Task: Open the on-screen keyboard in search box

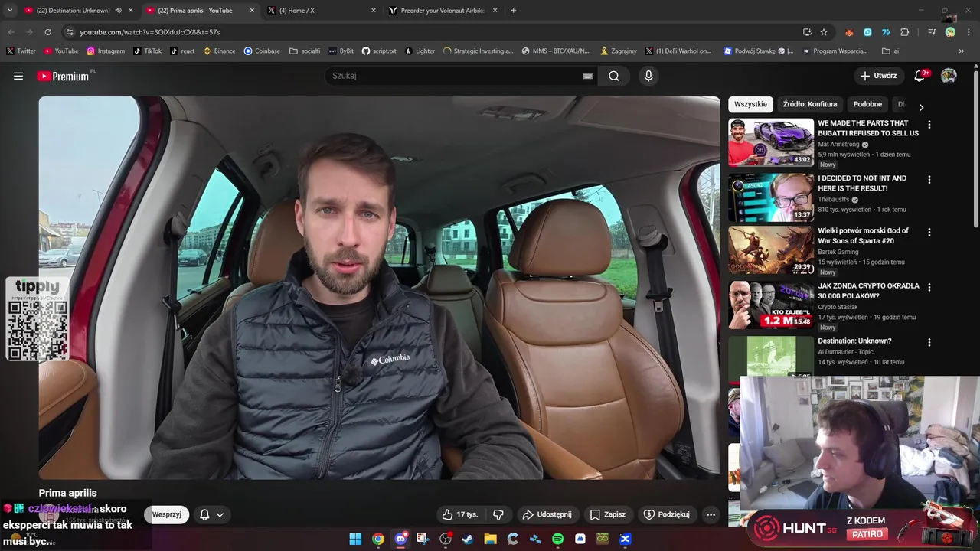Action: tap(587, 76)
